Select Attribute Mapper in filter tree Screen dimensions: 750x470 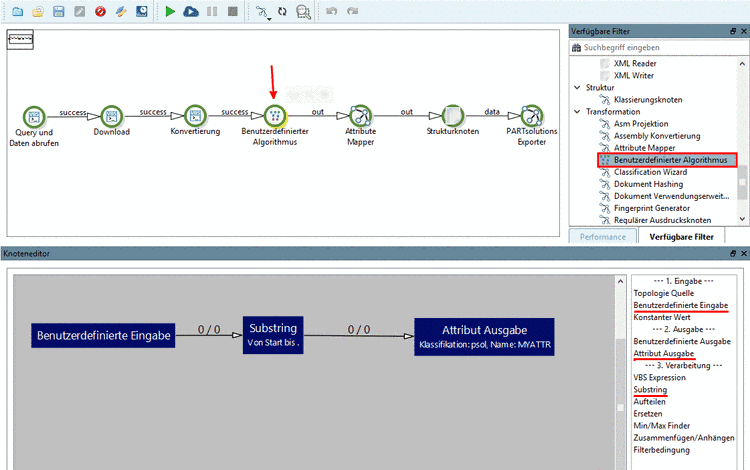(644, 148)
